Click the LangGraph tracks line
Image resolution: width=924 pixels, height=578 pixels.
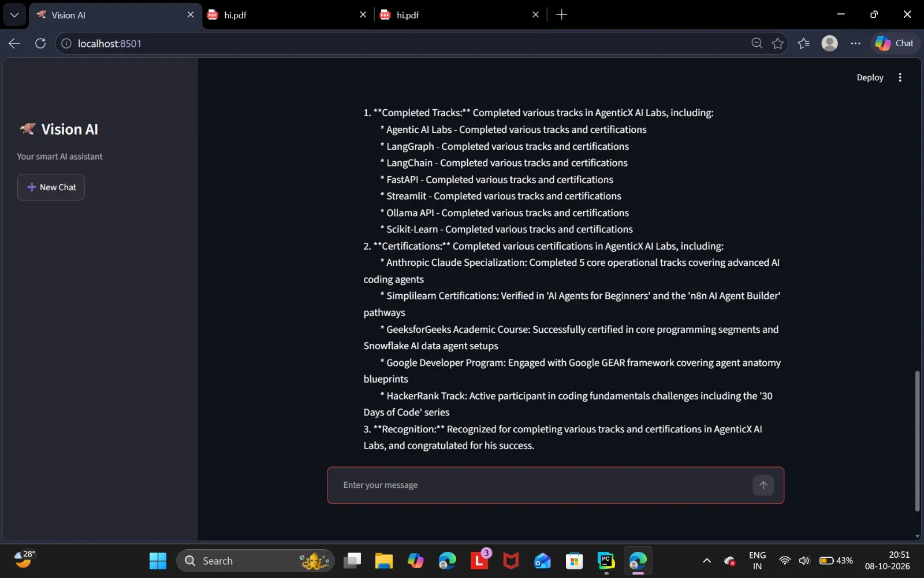tap(505, 146)
